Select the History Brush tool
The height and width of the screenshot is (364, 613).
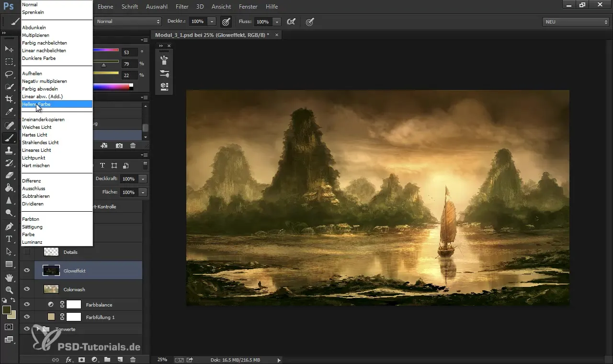[9, 163]
